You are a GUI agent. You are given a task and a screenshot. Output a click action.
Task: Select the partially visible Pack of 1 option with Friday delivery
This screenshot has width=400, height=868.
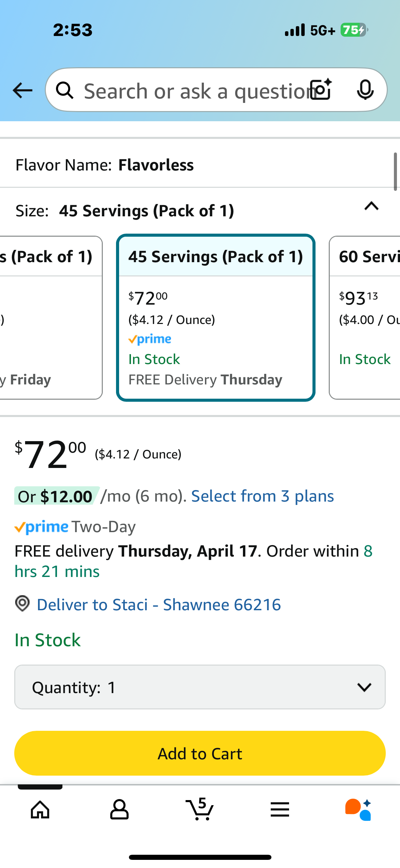pyautogui.click(x=51, y=318)
